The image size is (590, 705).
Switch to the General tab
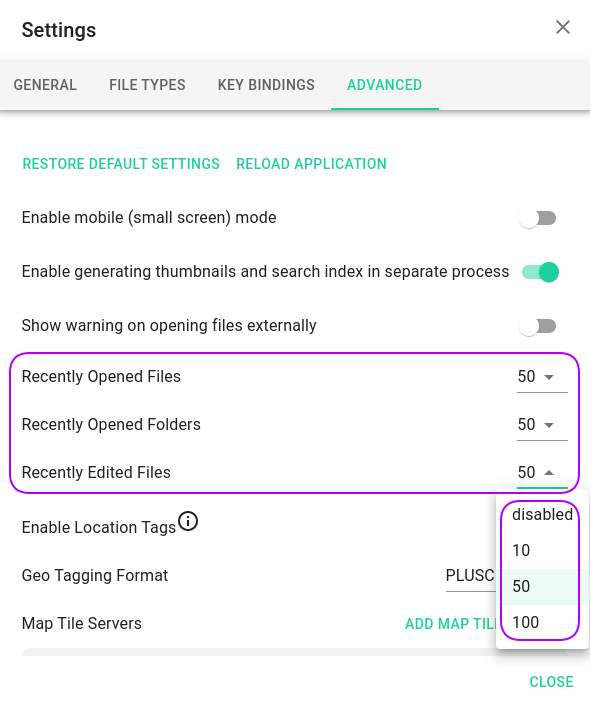[x=45, y=85]
